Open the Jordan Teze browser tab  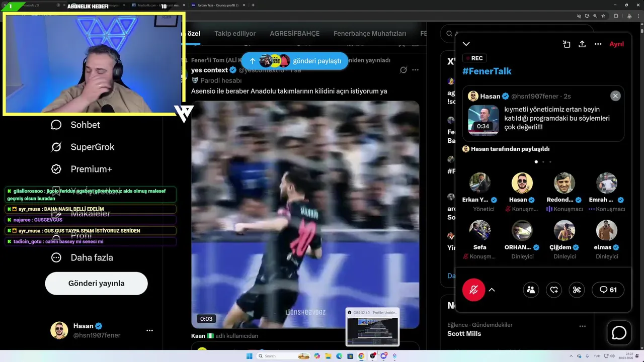218,5
